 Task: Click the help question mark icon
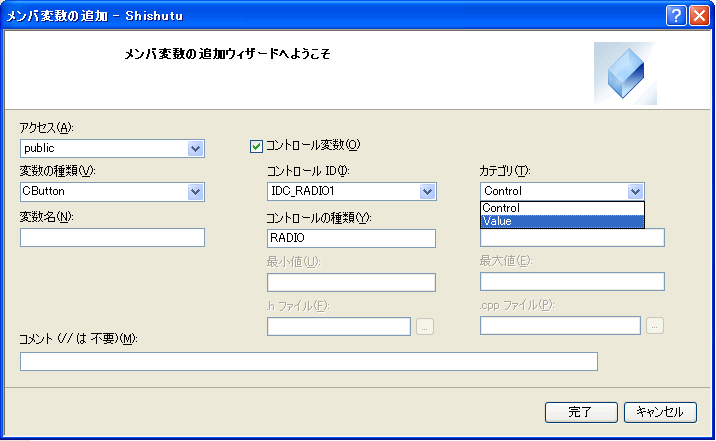pos(676,16)
